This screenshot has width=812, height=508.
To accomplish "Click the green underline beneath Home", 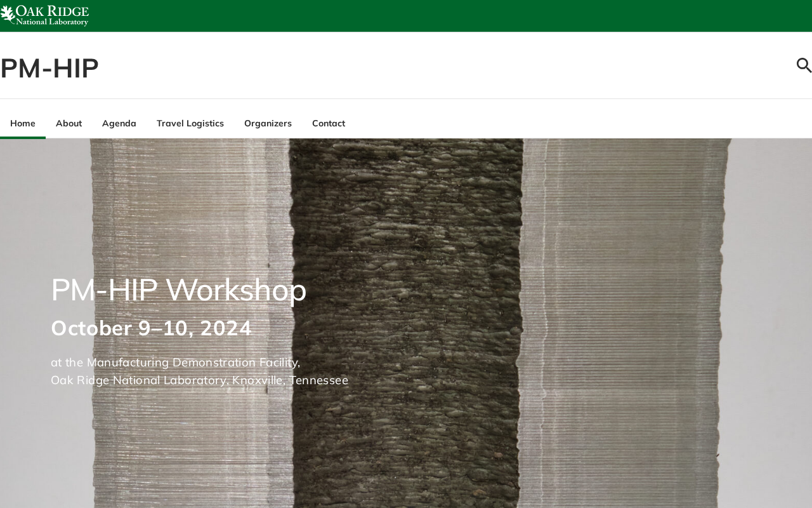I will click(23, 137).
